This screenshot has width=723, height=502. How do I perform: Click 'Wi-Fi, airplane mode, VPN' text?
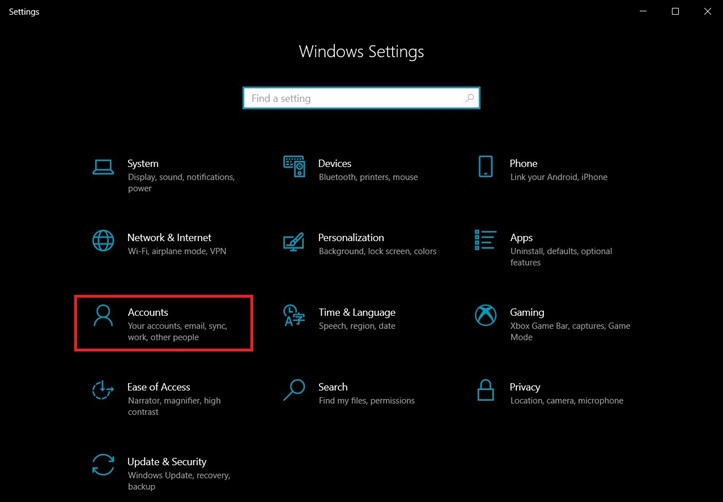coord(177,251)
